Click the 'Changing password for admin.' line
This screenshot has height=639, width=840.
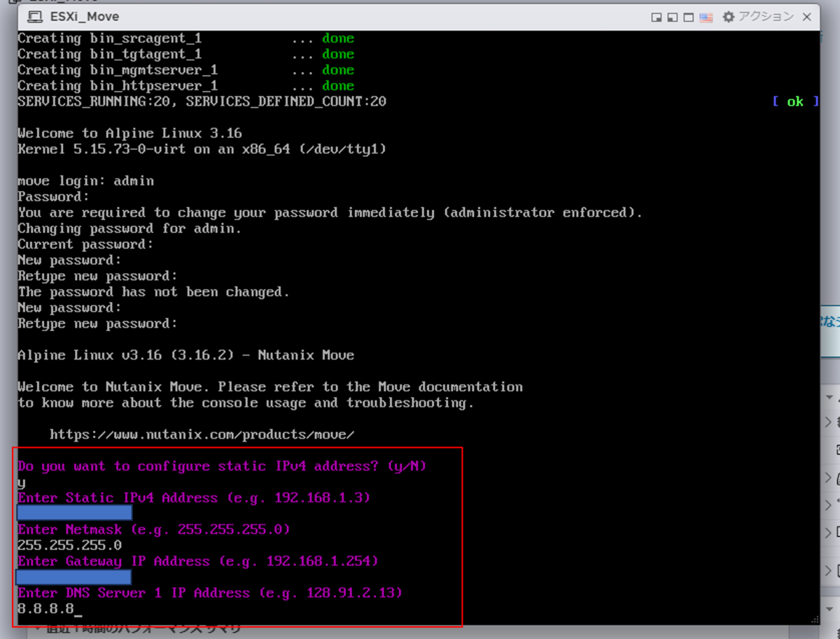129,228
